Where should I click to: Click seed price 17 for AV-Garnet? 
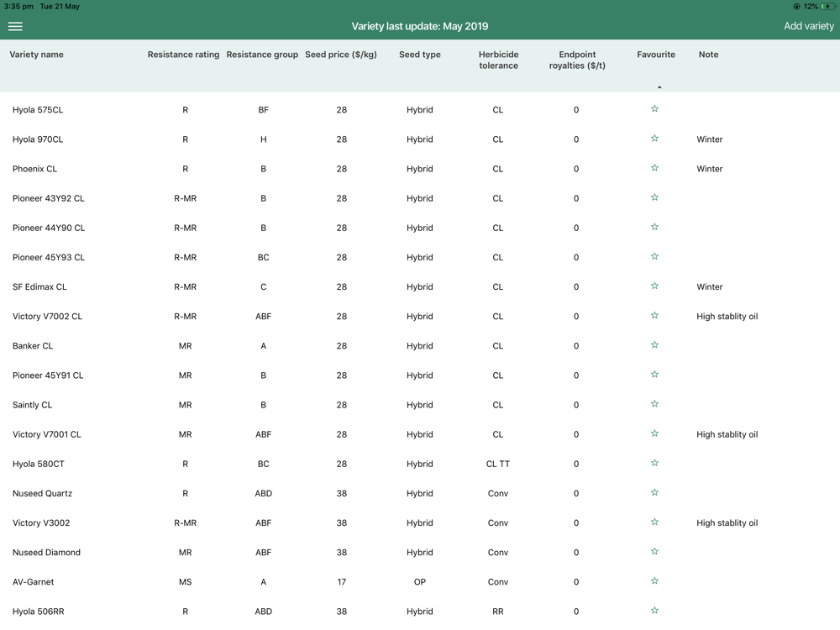click(342, 581)
